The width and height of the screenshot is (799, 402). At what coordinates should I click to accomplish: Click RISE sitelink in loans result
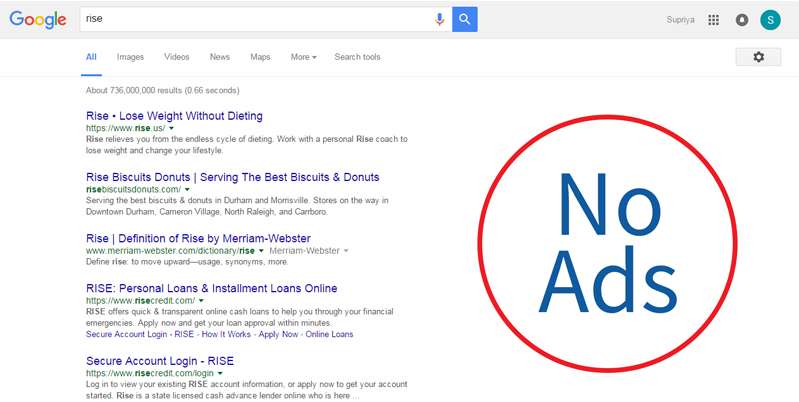184,334
